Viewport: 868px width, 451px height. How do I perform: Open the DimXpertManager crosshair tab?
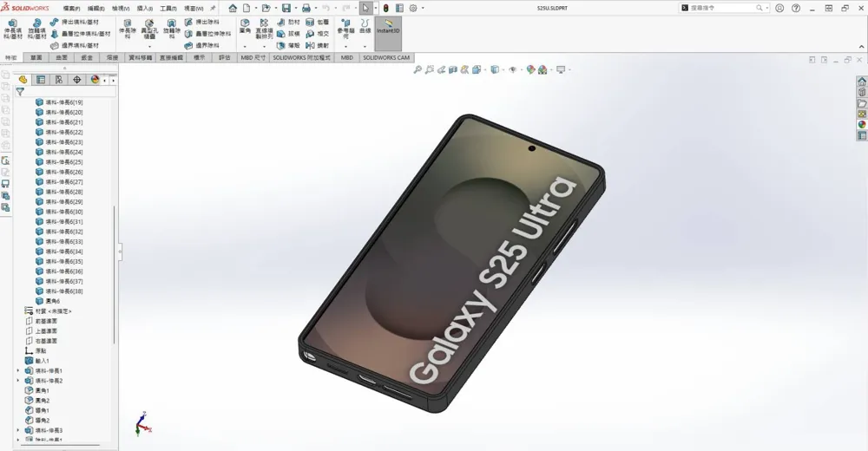click(77, 80)
